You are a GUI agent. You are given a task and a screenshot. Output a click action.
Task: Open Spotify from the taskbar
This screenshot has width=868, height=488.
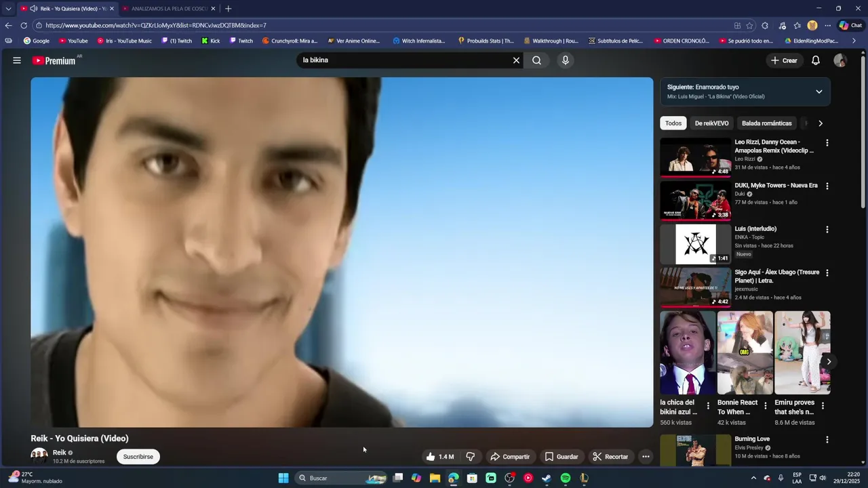[565, 478]
